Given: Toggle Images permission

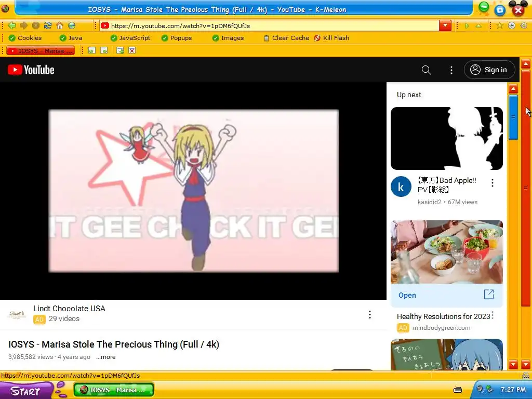Looking at the screenshot, I should [228, 38].
